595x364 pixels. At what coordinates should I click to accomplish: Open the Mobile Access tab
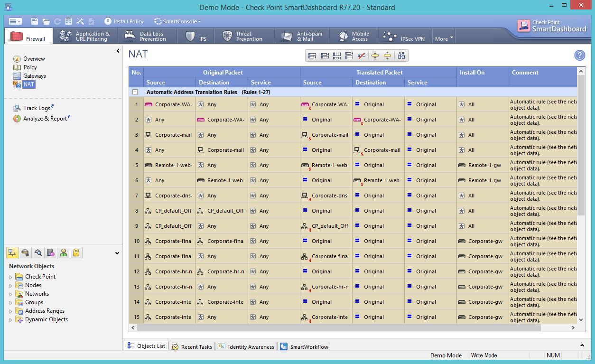click(x=355, y=37)
